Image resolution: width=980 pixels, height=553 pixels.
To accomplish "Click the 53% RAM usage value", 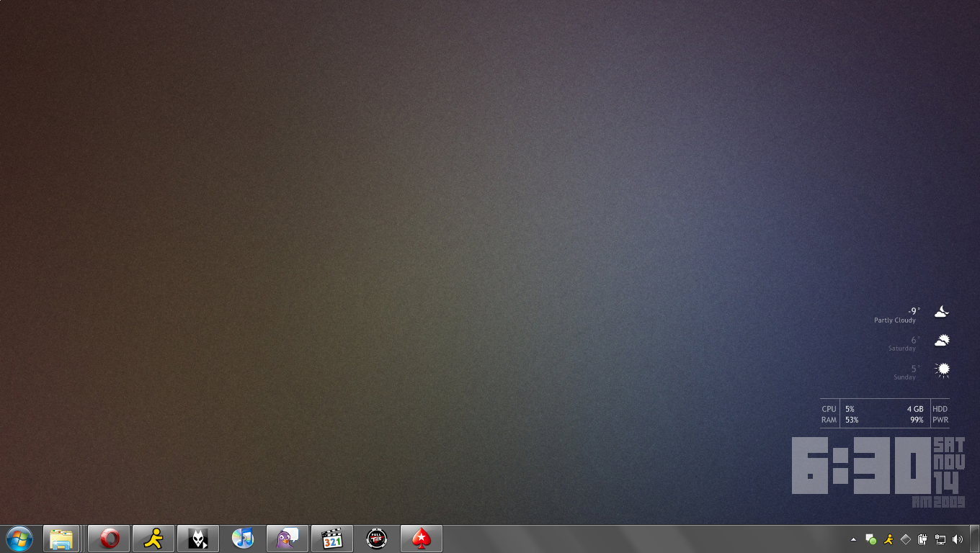I will 852,420.
